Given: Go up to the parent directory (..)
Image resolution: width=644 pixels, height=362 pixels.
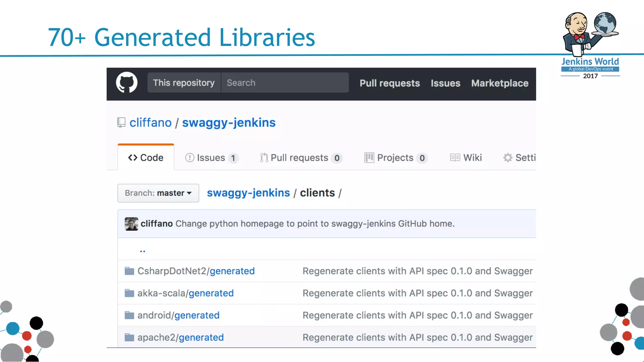Looking at the screenshot, I should [142, 251].
